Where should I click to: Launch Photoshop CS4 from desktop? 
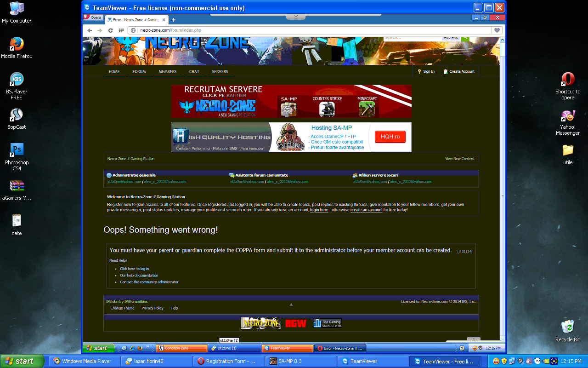(17, 157)
